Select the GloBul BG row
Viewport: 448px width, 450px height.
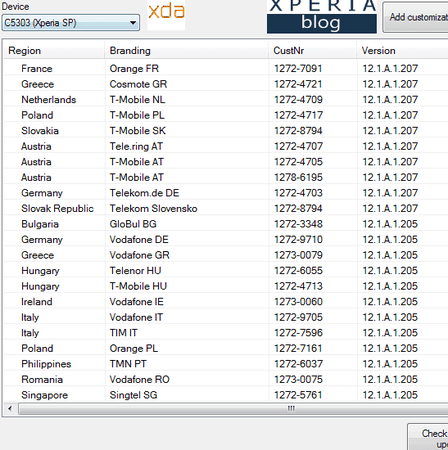click(226, 224)
